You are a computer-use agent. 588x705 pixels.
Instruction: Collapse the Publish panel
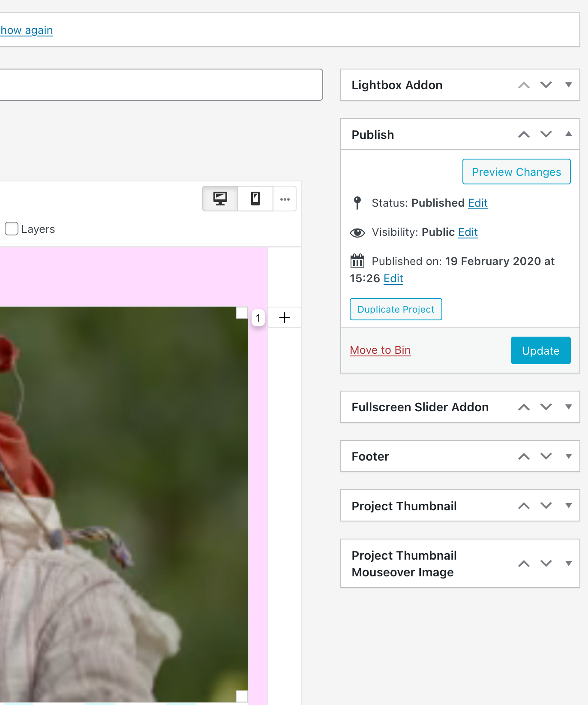tap(569, 134)
